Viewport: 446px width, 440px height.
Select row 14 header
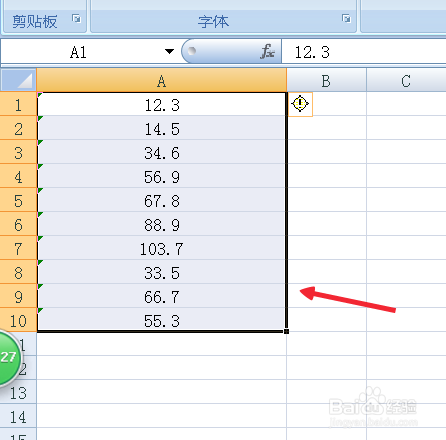18,416
